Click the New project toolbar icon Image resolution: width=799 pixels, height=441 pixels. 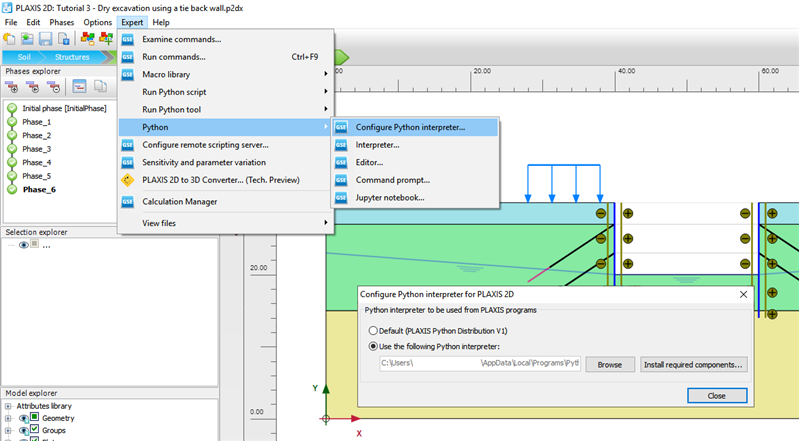pyautogui.click(x=9, y=39)
